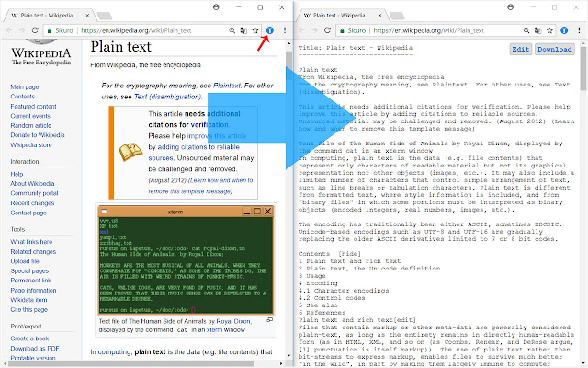
Task: Open Donate to Wikipedia link
Action: coord(38,135)
